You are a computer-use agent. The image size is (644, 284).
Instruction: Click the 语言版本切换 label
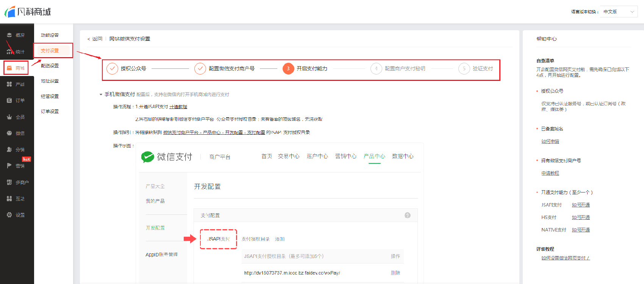tap(585, 12)
